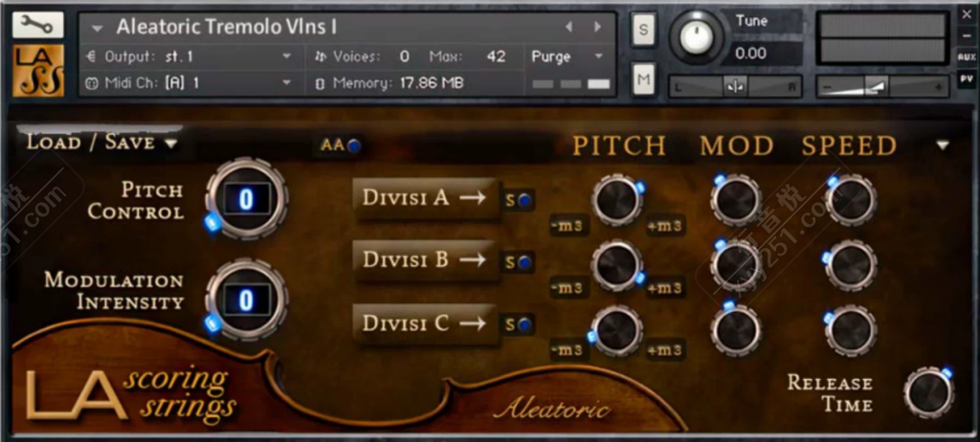The width and height of the screenshot is (980, 442).
Task: Click the +m3 label for Divisi C
Action: coord(666,350)
